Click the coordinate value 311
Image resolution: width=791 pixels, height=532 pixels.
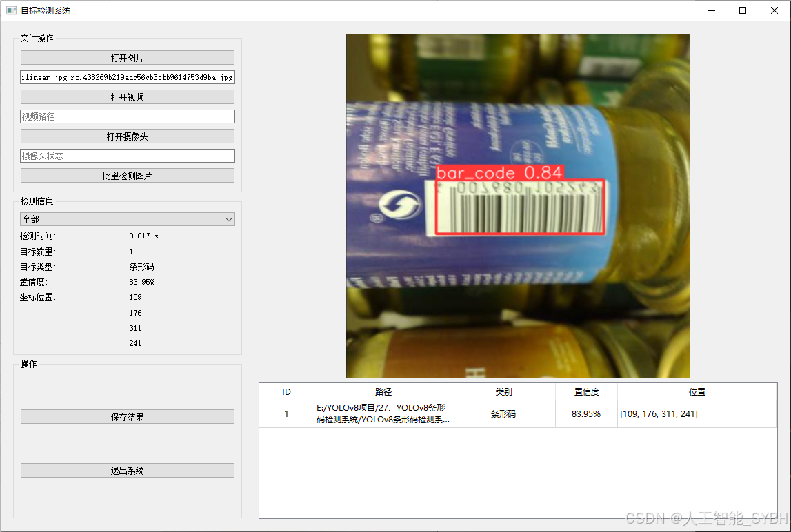[x=135, y=328]
